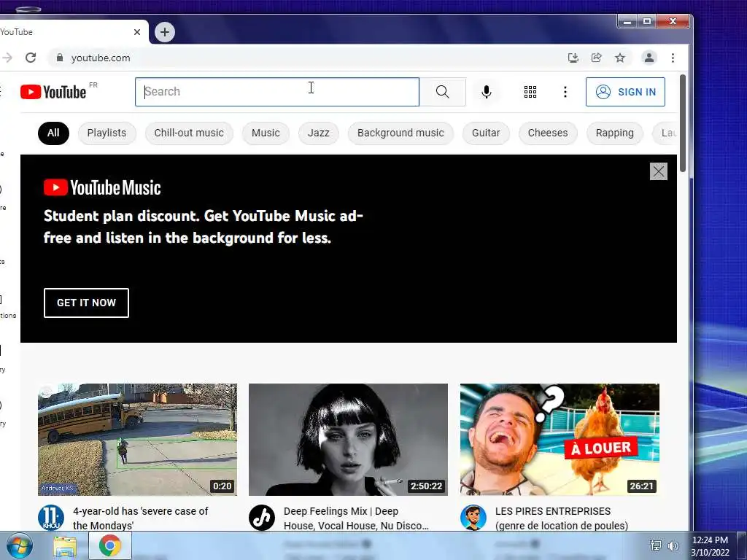Start voice search with microphone icon

click(486, 92)
